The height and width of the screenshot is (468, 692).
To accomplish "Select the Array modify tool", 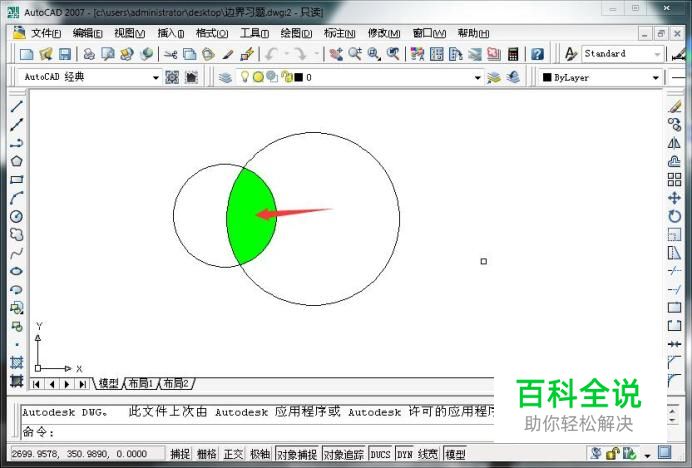I will [x=674, y=180].
